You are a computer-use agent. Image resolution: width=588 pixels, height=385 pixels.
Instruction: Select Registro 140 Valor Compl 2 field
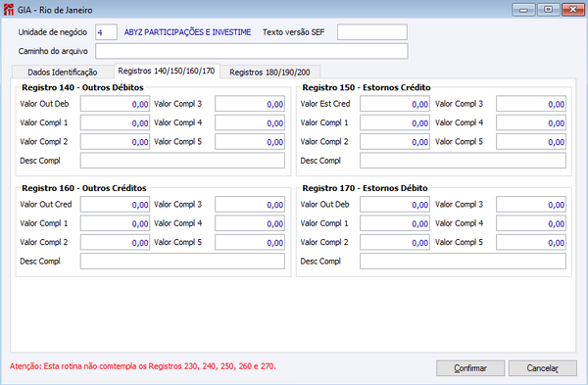coord(115,142)
